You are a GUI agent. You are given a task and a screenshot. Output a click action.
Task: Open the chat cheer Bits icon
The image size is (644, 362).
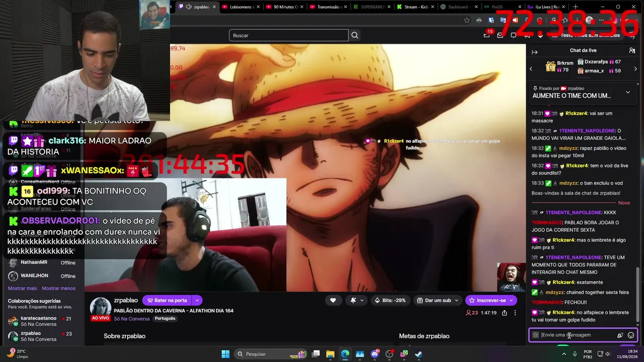[620, 335]
